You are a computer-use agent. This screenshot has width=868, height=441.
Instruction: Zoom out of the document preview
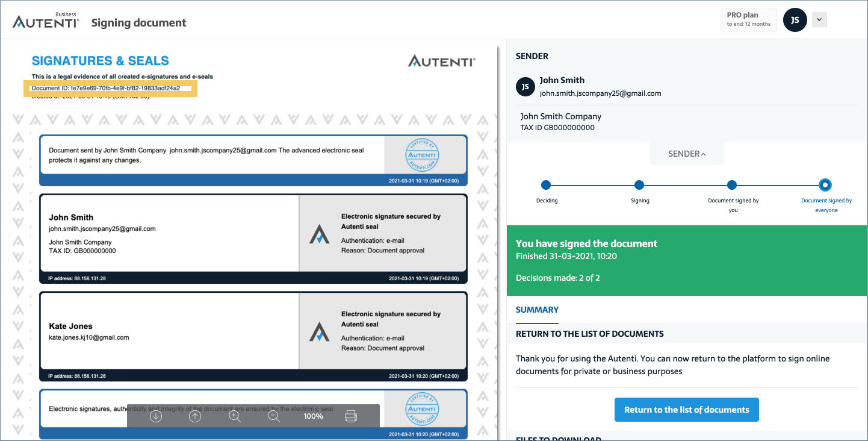click(273, 416)
